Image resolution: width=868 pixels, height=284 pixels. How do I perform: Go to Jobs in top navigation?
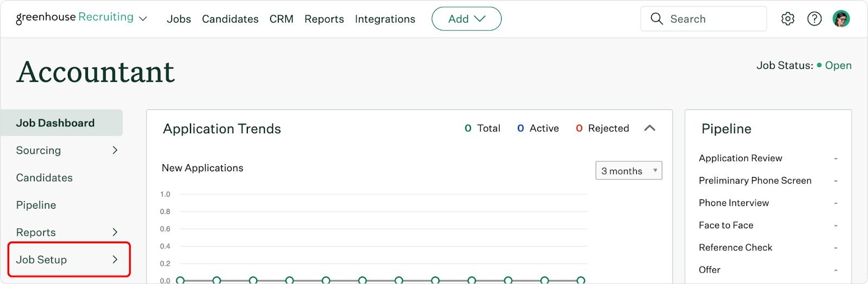(179, 19)
